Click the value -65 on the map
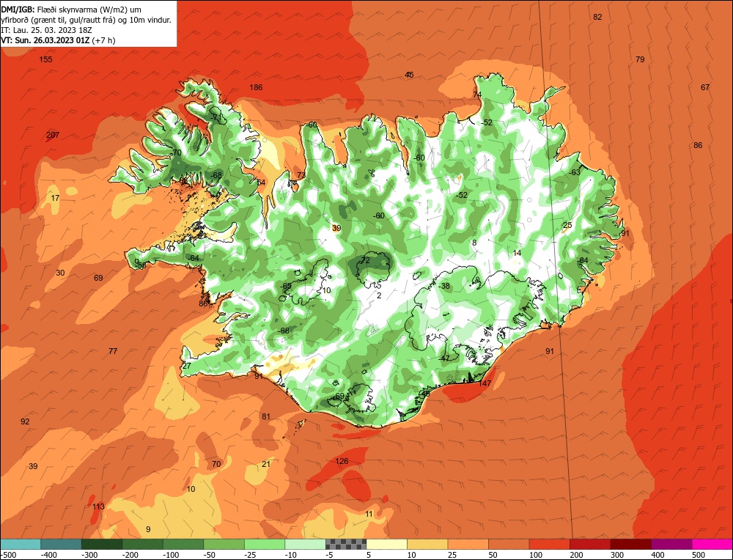 point(286,286)
